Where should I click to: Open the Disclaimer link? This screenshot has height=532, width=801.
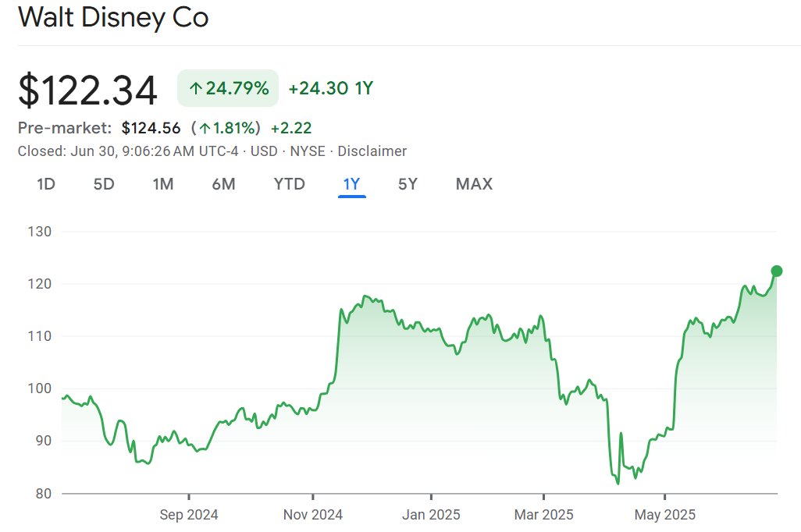pos(372,151)
